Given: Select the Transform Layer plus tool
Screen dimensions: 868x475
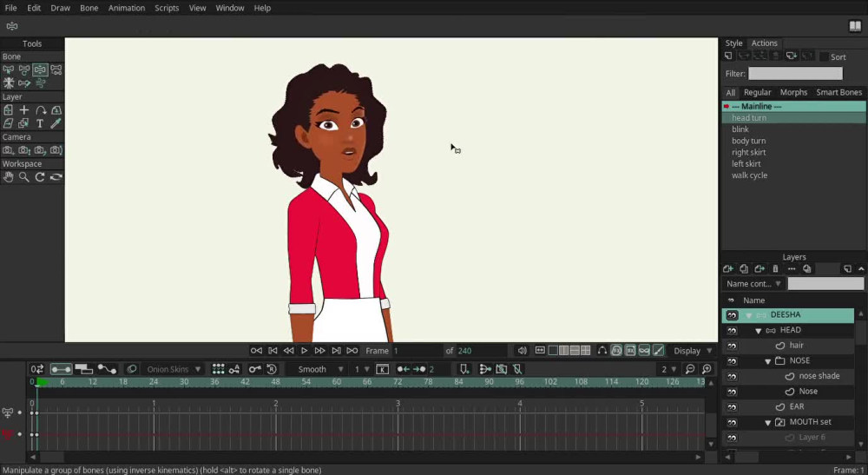Looking at the screenshot, I should [x=23, y=110].
